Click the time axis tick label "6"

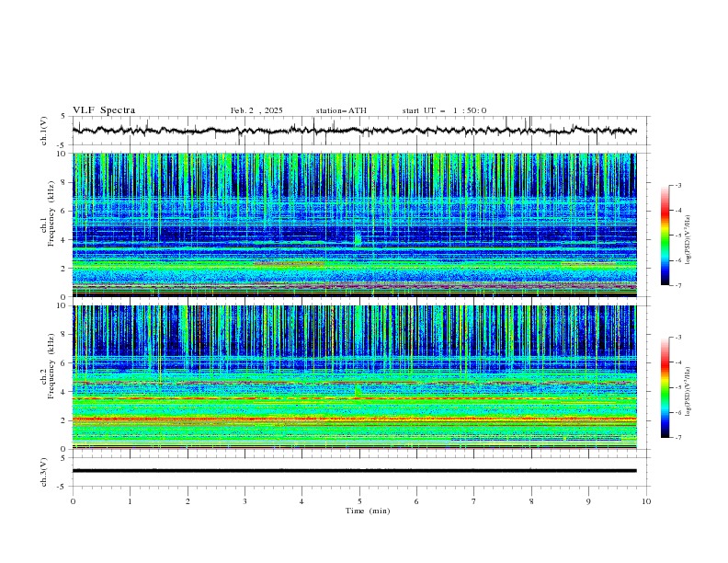tap(416, 501)
